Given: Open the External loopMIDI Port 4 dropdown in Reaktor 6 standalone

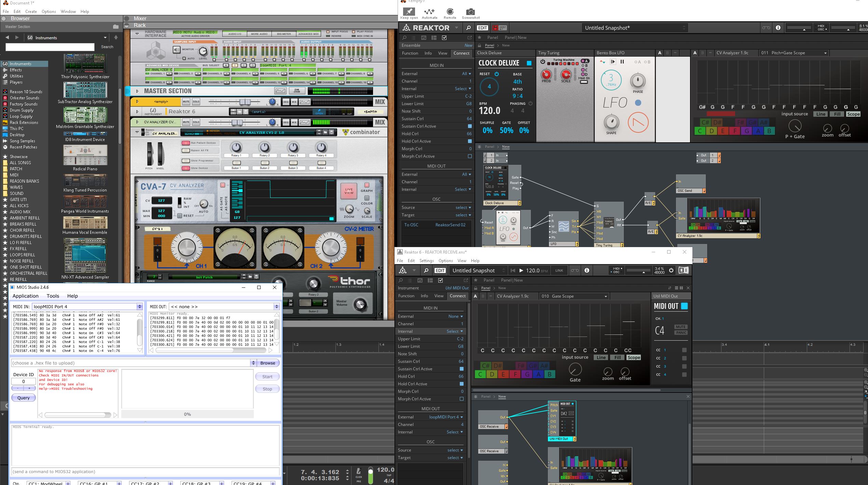Looking at the screenshot, I should 446,417.
